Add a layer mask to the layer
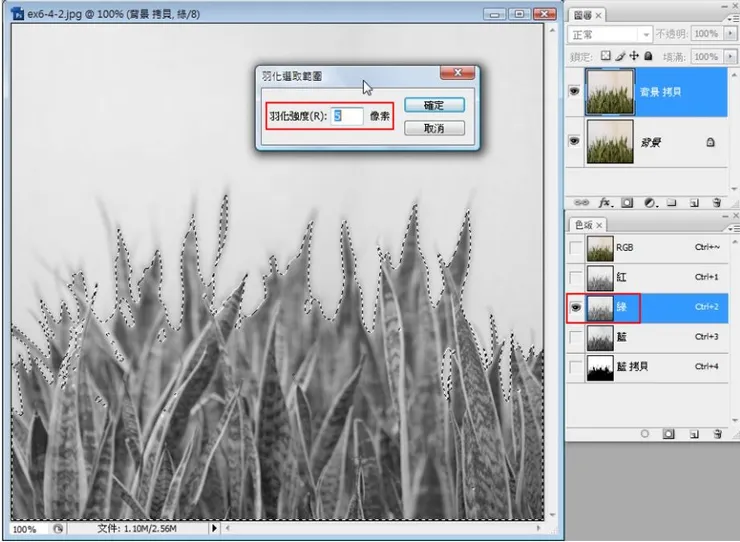 tap(627, 201)
